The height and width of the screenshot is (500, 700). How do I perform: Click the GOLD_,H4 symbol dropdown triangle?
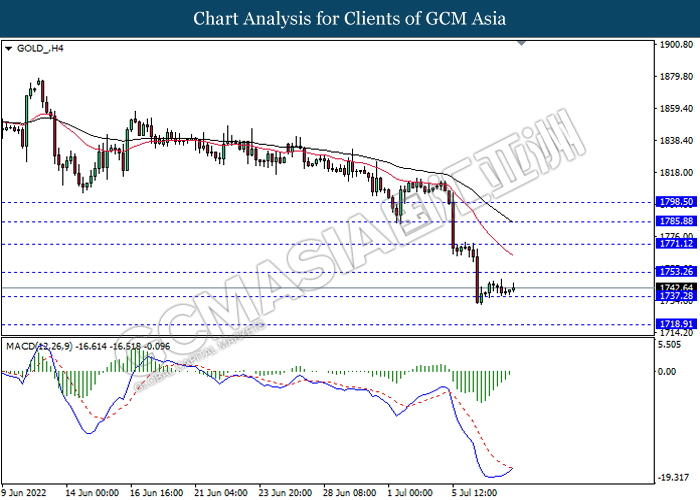click(8, 48)
